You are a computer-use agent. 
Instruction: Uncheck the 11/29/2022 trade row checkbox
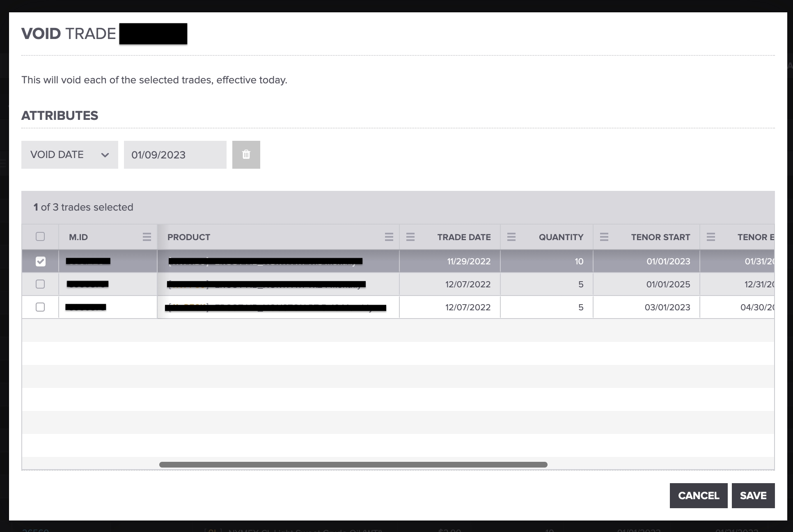tap(40, 261)
